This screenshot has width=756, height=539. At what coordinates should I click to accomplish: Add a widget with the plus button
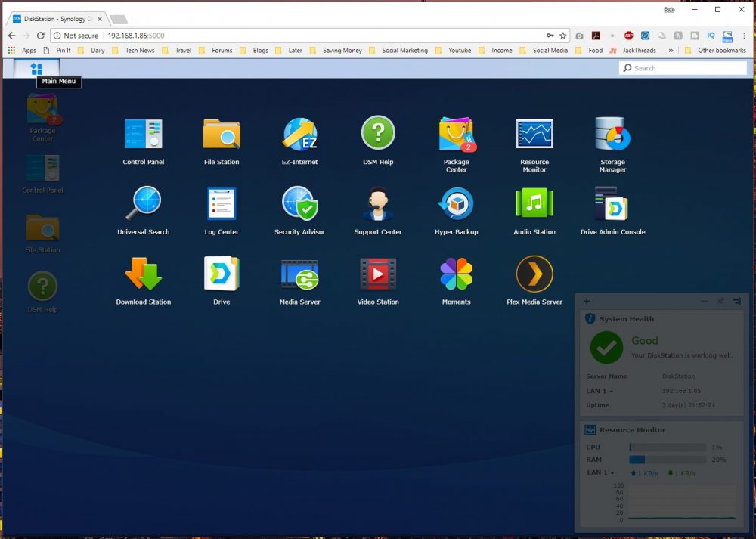tap(587, 302)
